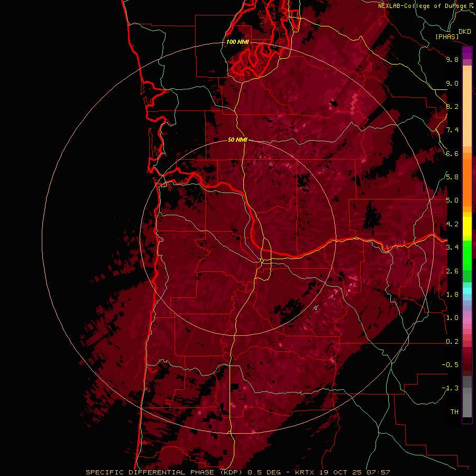Click the 7.4 legend value
The width and height of the screenshot is (476, 476).
(452, 130)
